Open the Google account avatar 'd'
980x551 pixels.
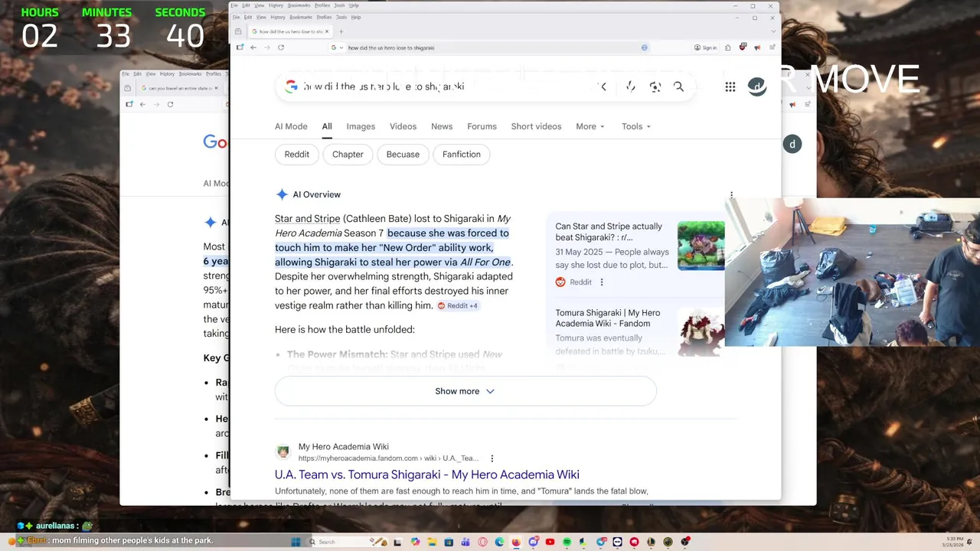click(757, 86)
